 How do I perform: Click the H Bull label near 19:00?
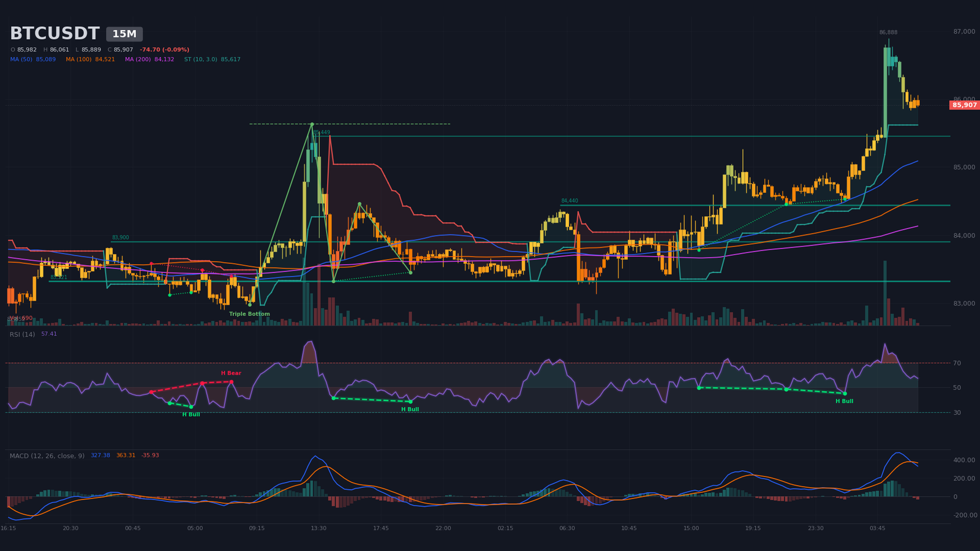[x=410, y=410]
